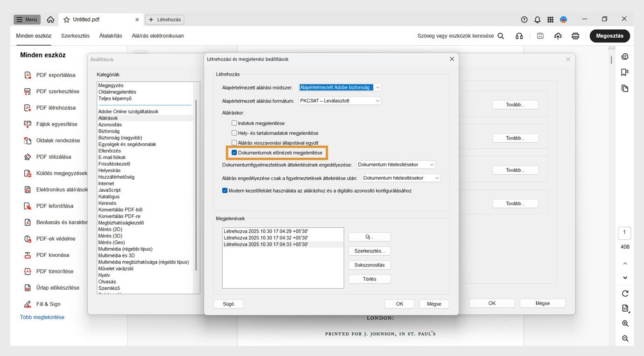Uncheck Dokumentumok előnézeti megjelenítése
The image size is (644, 356).
[234, 153]
